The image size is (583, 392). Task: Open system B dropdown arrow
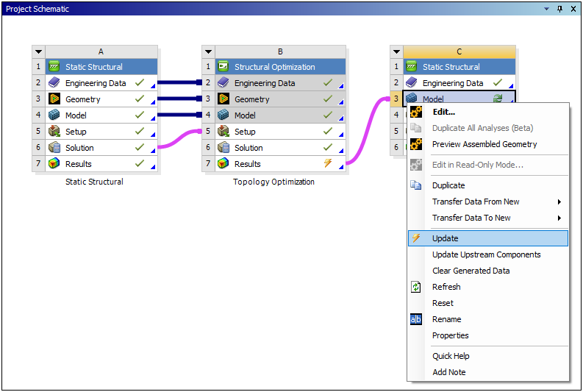(208, 51)
